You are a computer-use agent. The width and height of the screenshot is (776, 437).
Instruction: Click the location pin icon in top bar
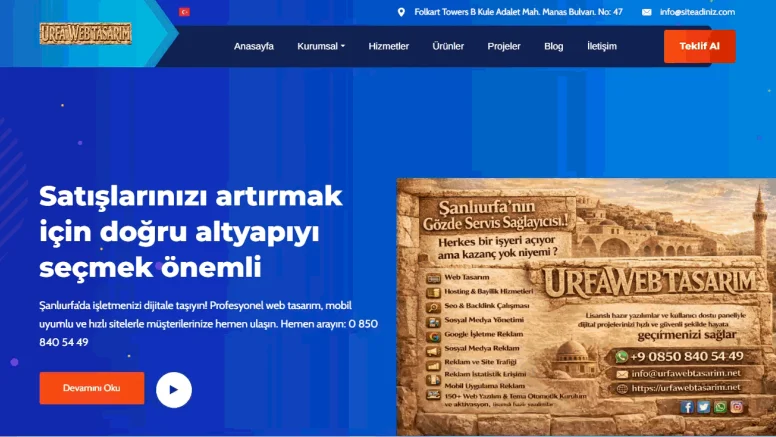401,12
